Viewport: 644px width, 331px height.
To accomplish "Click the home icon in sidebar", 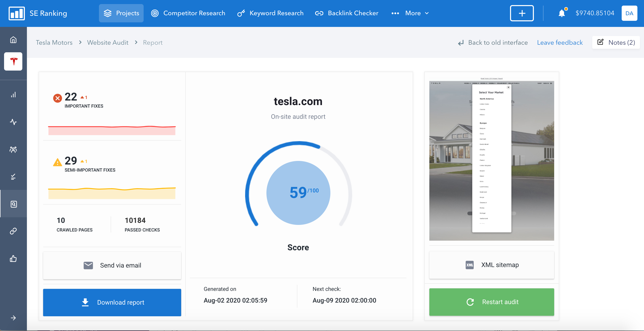I will (x=13, y=40).
